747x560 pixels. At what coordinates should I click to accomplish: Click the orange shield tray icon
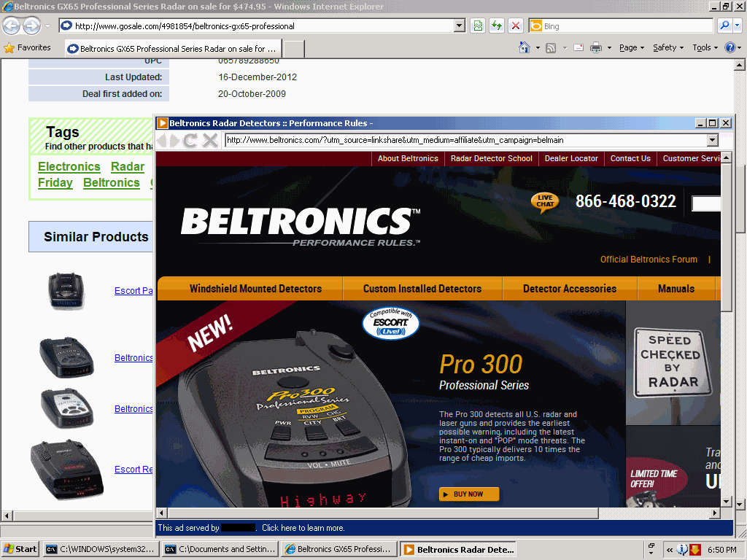(x=695, y=550)
